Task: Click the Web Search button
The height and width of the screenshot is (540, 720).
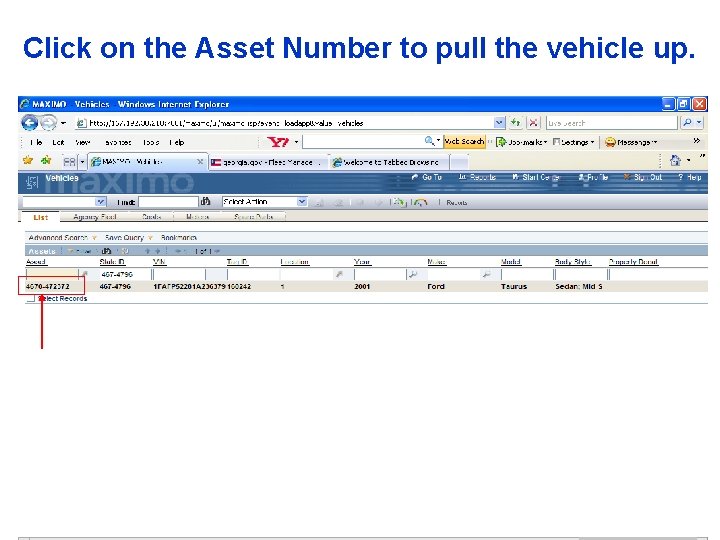Action: point(464,141)
